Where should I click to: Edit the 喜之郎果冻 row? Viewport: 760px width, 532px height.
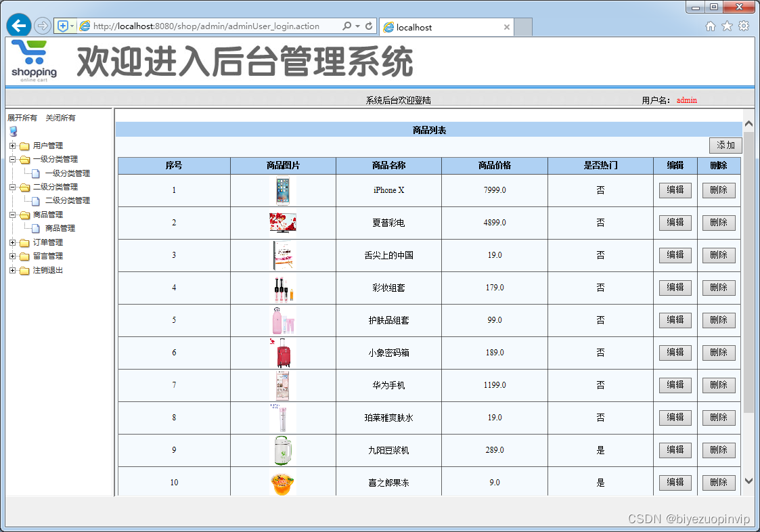675,483
